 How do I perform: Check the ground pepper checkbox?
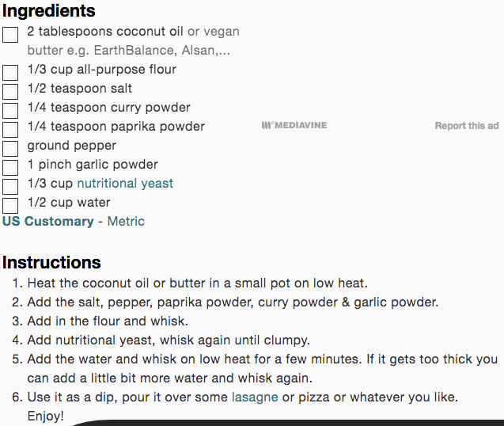10,149
